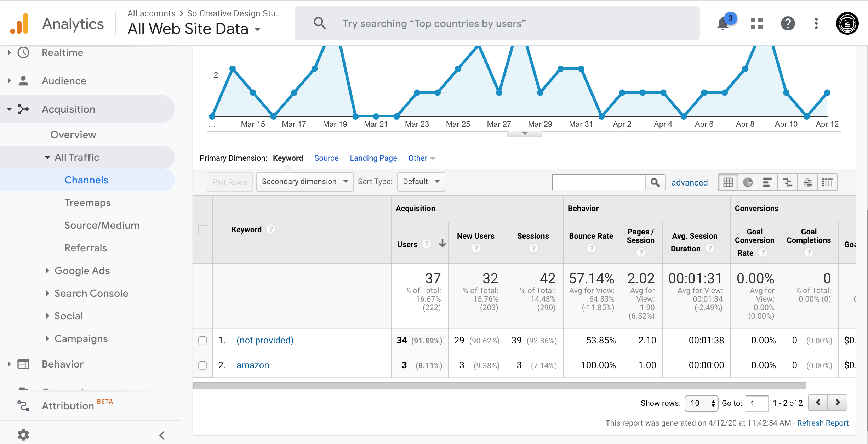868x444 pixels.
Task: Click the Plot Rows button
Action: point(229,182)
